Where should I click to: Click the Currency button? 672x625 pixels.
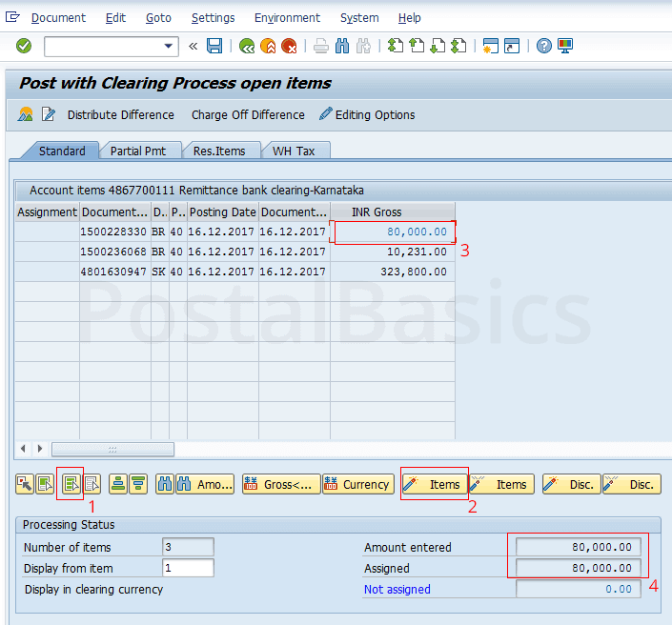pyautogui.click(x=358, y=484)
